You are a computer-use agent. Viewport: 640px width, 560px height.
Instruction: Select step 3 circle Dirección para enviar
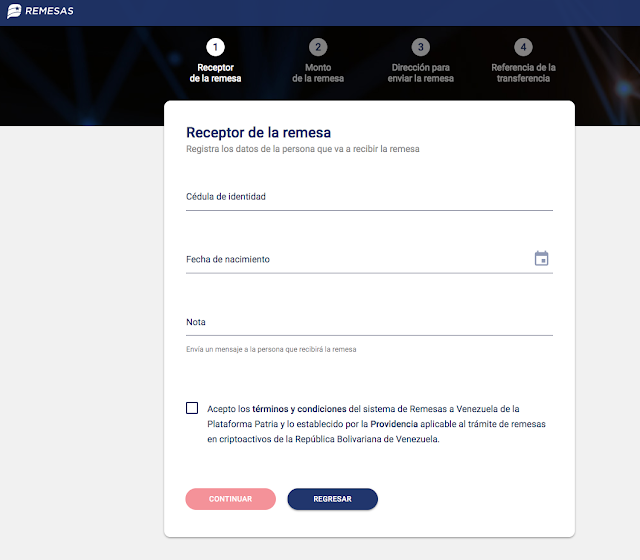[420, 47]
